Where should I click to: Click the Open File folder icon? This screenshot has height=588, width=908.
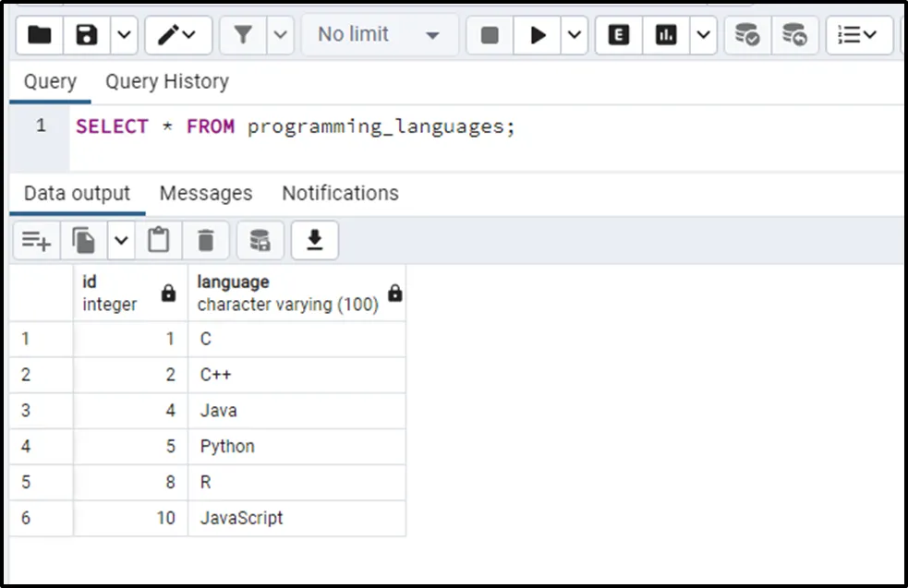[x=40, y=35]
